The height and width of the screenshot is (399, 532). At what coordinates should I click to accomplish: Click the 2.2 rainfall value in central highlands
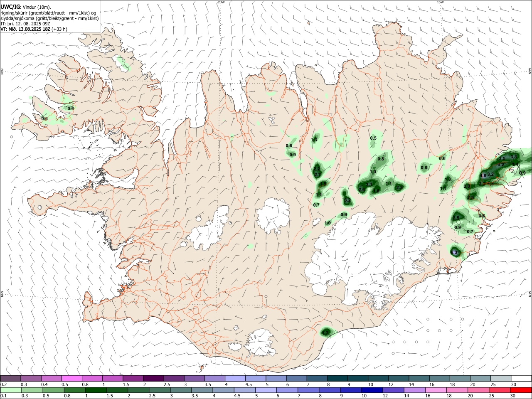point(317,168)
